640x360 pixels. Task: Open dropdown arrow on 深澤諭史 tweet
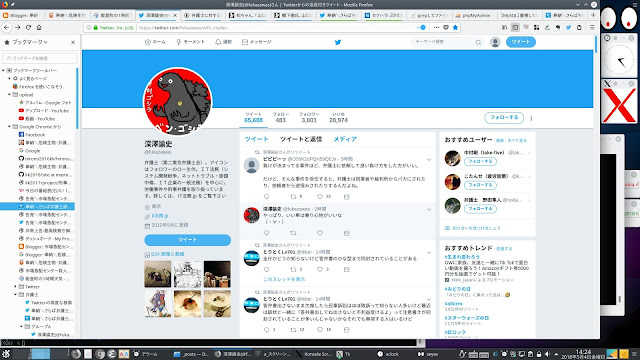tap(429, 210)
